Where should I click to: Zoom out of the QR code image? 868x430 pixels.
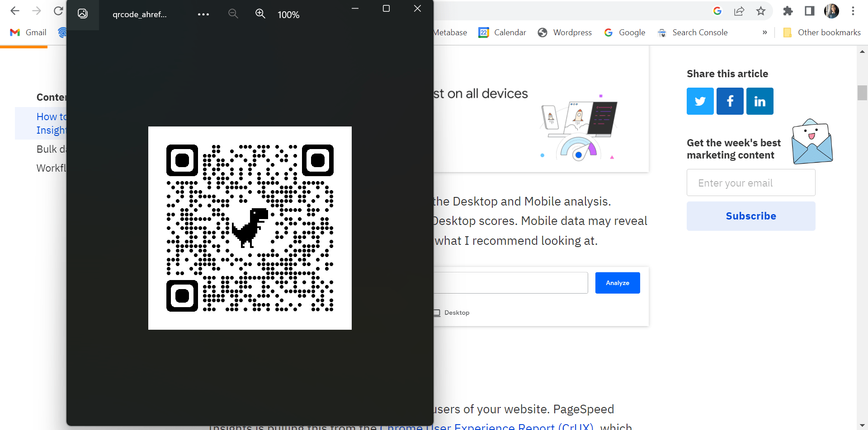click(x=233, y=14)
